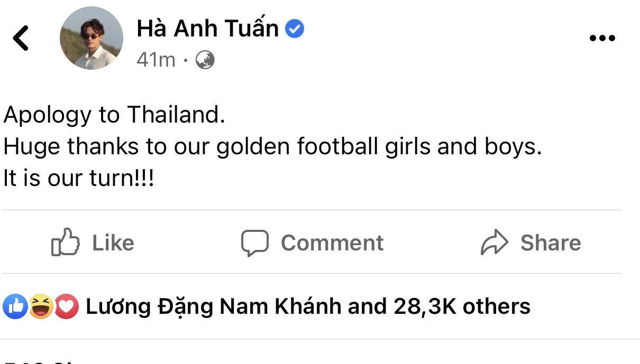Open the Comment speech bubble icon
This screenshot has width=640, height=364.
click(x=255, y=242)
